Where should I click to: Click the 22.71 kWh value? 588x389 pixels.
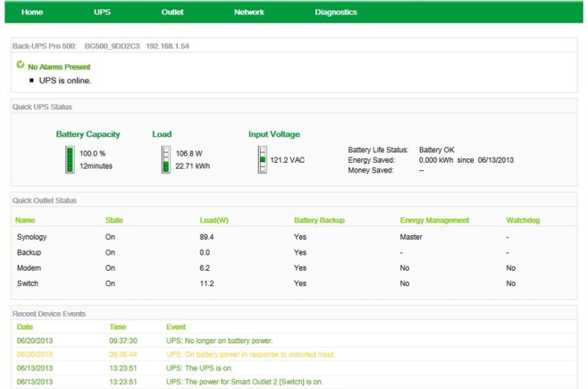tap(192, 166)
